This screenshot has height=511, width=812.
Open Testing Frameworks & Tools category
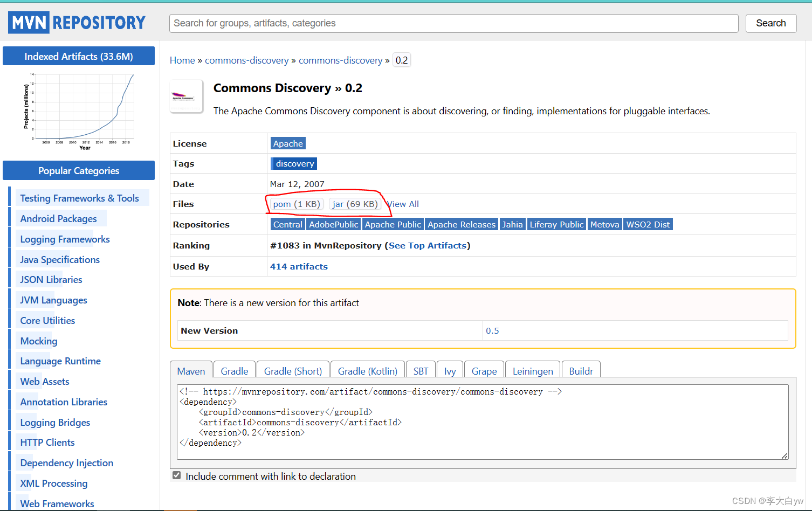click(79, 198)
